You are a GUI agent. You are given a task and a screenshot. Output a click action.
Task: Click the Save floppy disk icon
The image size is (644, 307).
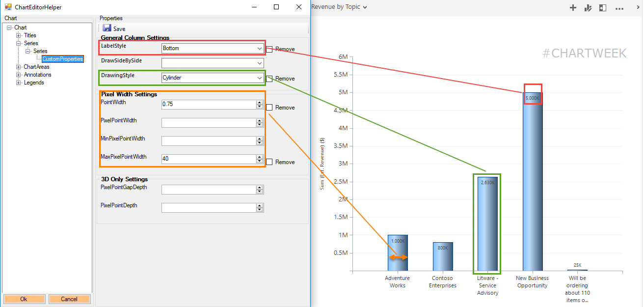point(107,28)
